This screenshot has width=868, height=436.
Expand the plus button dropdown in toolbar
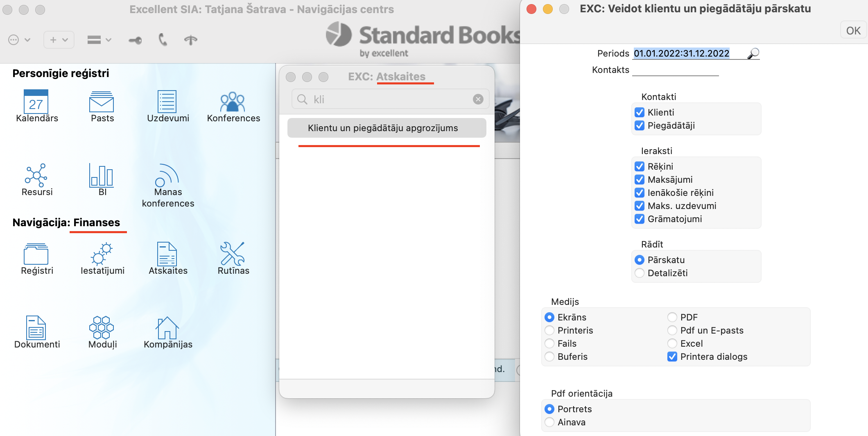(x=59, y=40)
